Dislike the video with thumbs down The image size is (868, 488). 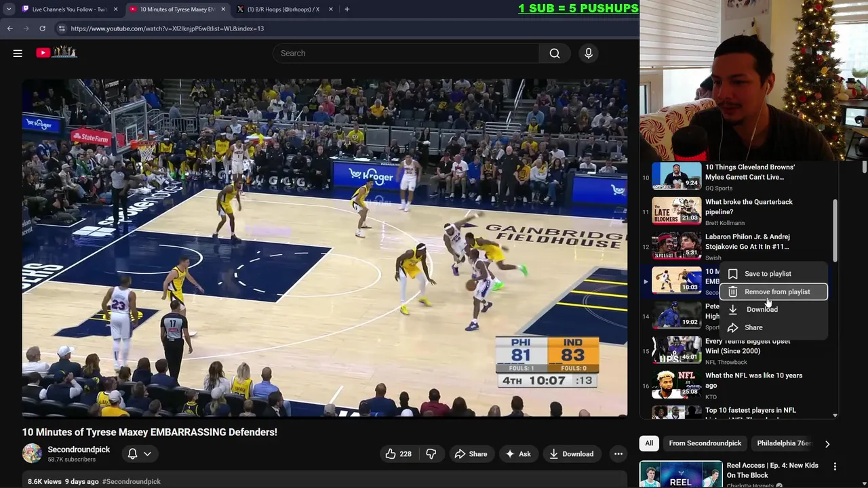tap(431, 454)
